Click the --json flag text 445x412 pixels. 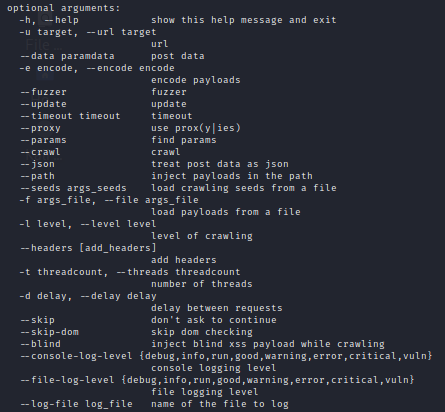click(x=37, y=164)
